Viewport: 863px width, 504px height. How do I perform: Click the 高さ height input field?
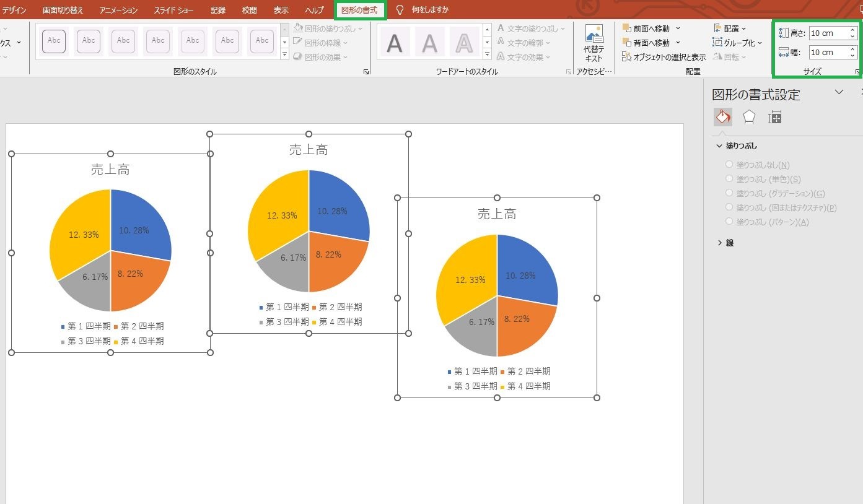pyautogui.click(x=829, y=33)
